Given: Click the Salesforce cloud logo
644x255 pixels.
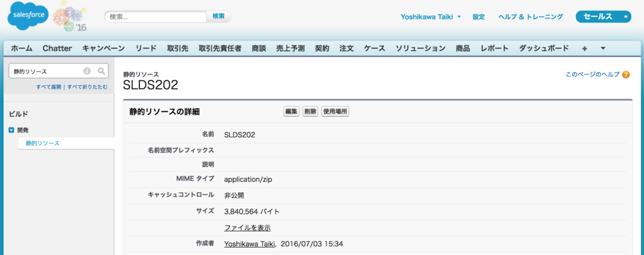Looking at the screenshot, I should click(x=28, y=16).
